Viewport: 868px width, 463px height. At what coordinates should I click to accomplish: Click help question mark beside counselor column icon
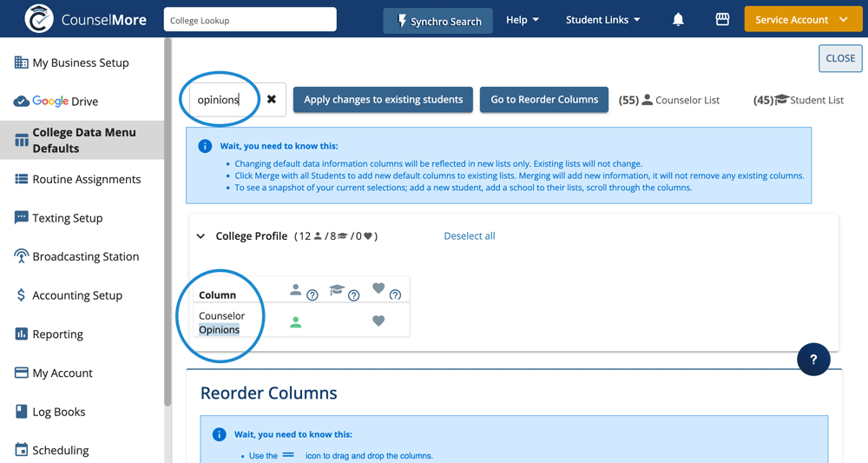point(312,295)
